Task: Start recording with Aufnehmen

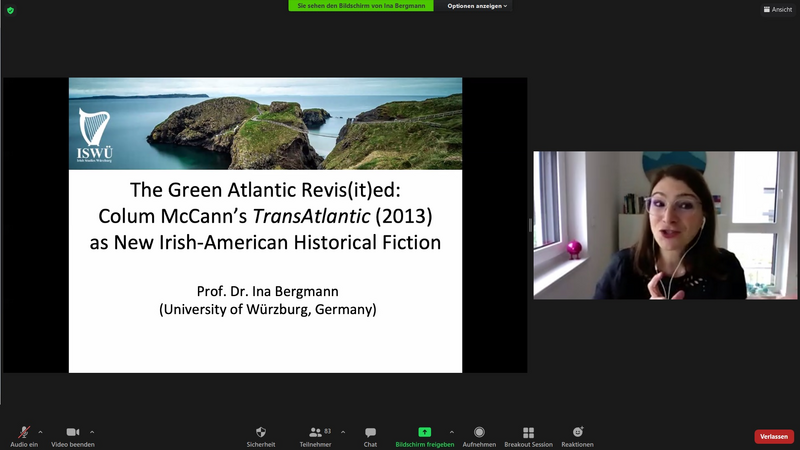Action: pos(479,432)
